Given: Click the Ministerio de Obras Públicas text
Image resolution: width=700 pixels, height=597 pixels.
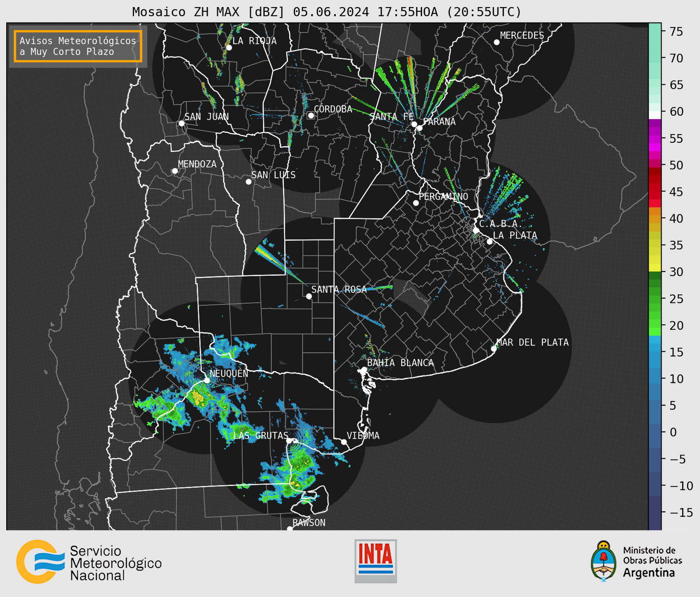Looking at the screenshot, I should (652, 555).
